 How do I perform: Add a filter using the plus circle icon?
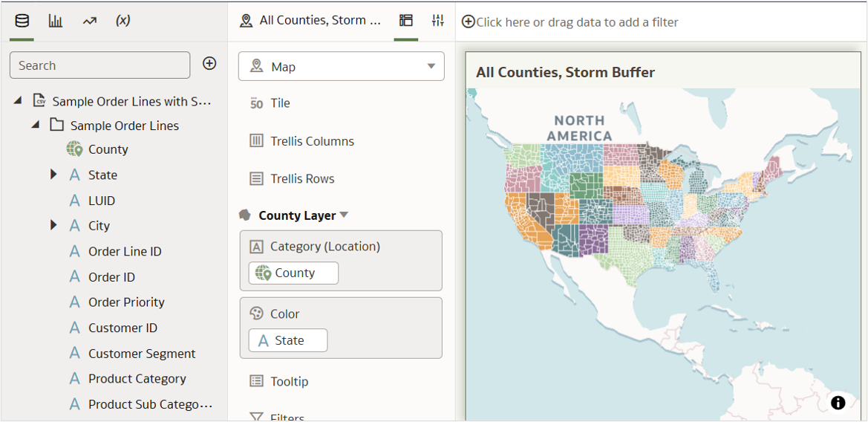469,22
